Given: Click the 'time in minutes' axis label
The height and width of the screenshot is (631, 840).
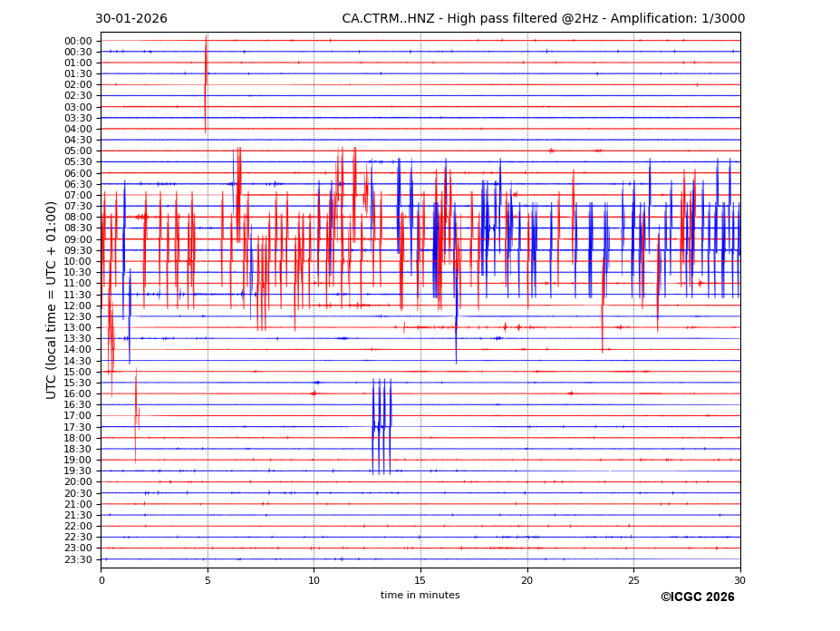Looking at the screenshot, I should [420, 596].
